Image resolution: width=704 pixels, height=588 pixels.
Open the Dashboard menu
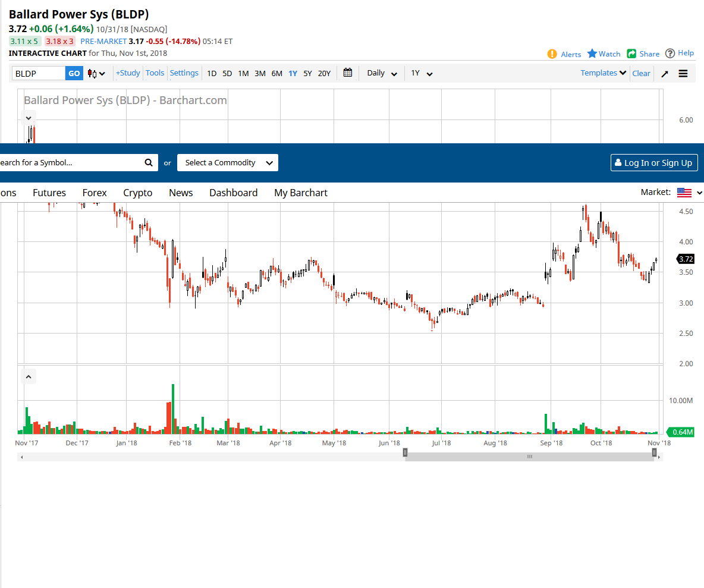pos(234,193)
